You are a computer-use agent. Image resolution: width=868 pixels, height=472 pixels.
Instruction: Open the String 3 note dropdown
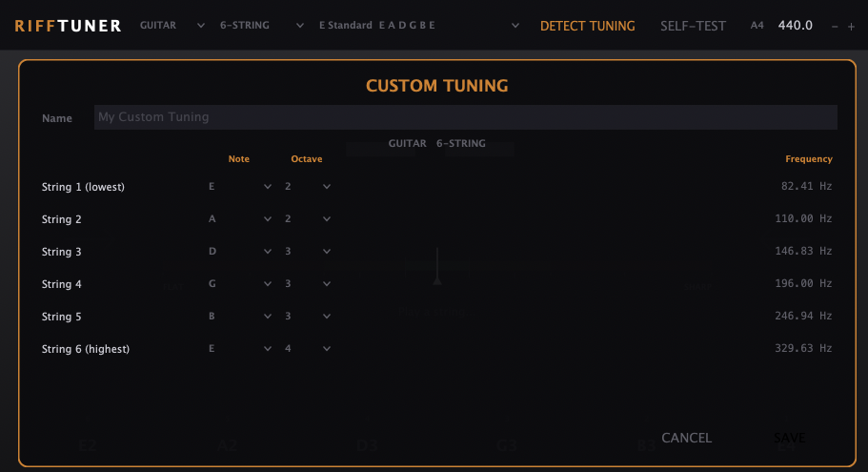click(240, 252)
